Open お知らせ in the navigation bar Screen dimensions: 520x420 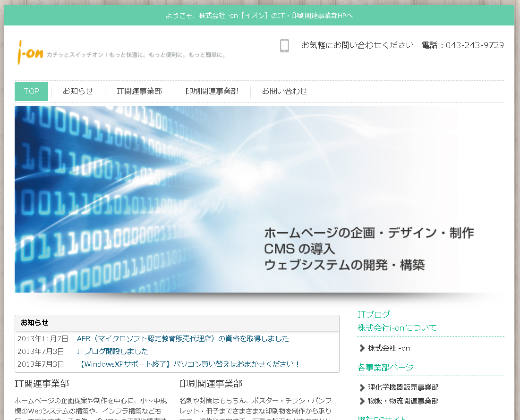pos(78,91)
